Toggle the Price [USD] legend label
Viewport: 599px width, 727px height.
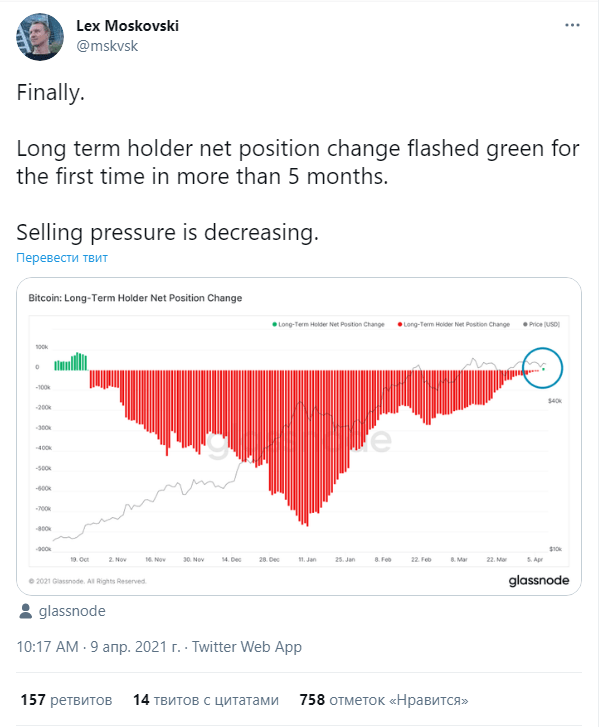point(544,324)
